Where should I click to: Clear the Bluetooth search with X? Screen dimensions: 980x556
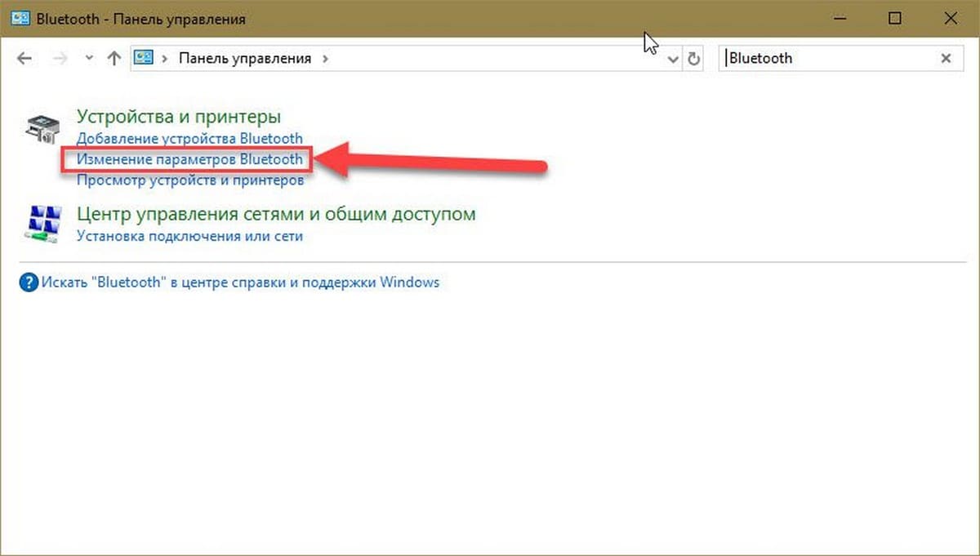click(947, 59)
